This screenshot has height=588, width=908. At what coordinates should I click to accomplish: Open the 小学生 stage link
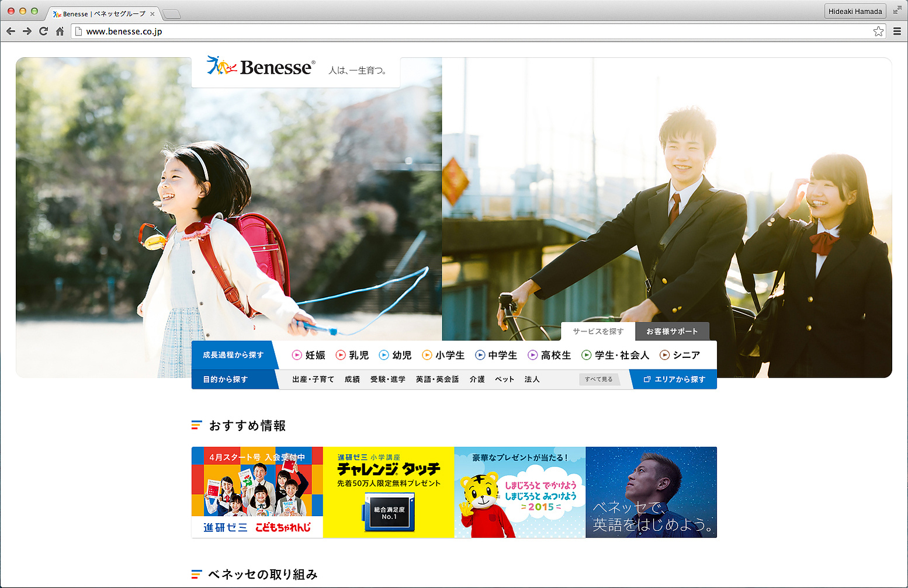point(450,355)
